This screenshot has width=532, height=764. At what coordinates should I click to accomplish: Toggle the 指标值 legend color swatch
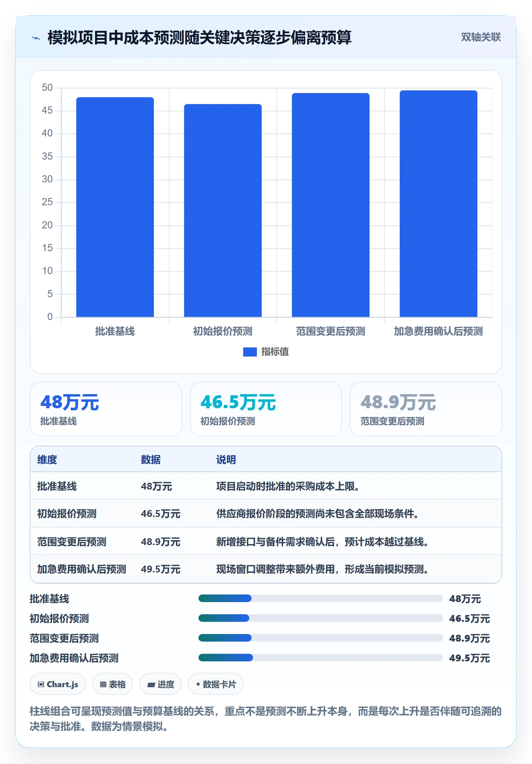click(250, 352)
